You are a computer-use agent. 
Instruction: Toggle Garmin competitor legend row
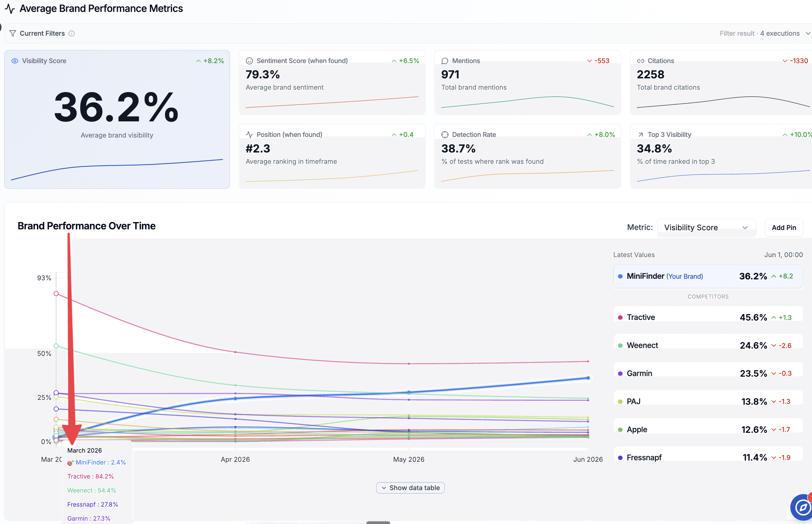pyautogui.click(x=708, y=374)
